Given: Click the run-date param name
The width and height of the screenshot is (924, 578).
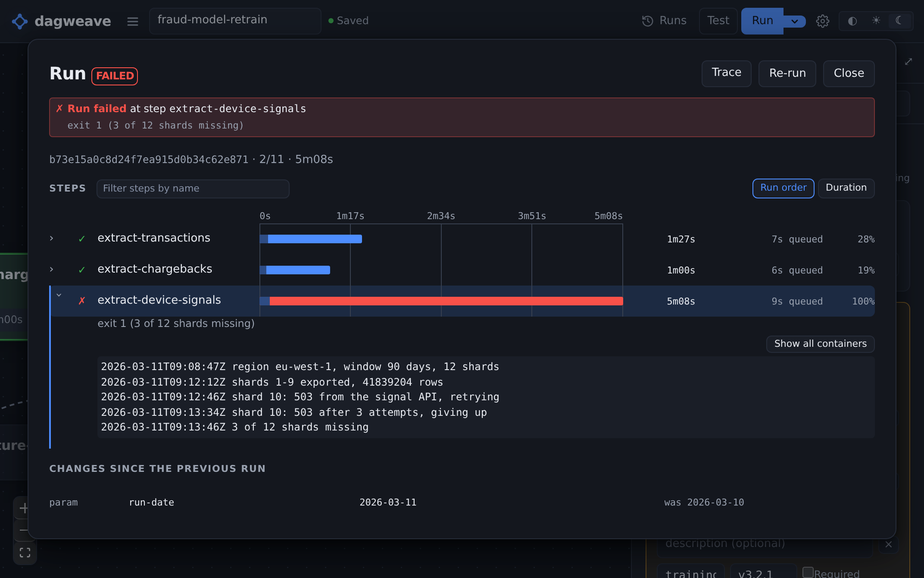Looking at the screenshot, I should pos(152,503).
